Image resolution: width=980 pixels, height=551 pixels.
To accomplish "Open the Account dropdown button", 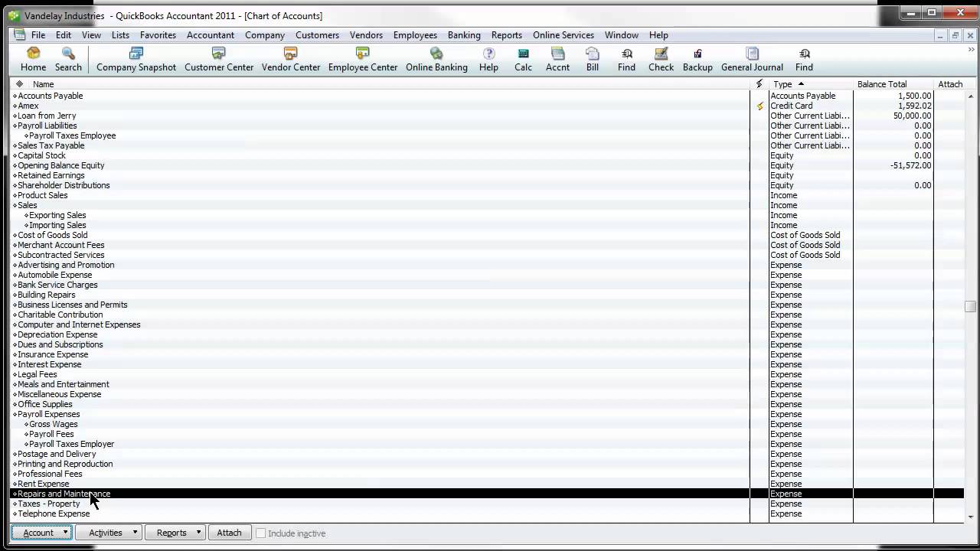I will click(41, 533).
